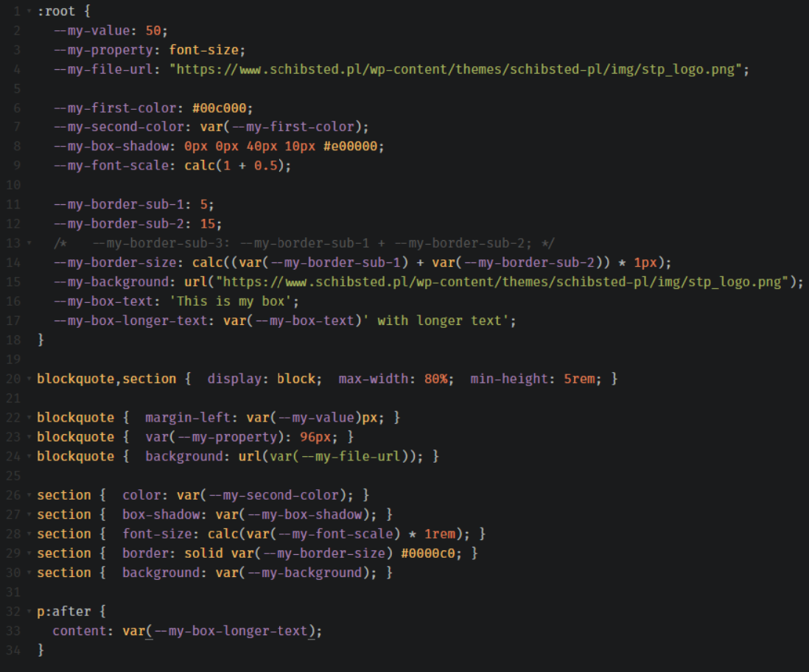Click the font-size value on line 3
This screenshot has height=672, width=809.
click(203, 50)
